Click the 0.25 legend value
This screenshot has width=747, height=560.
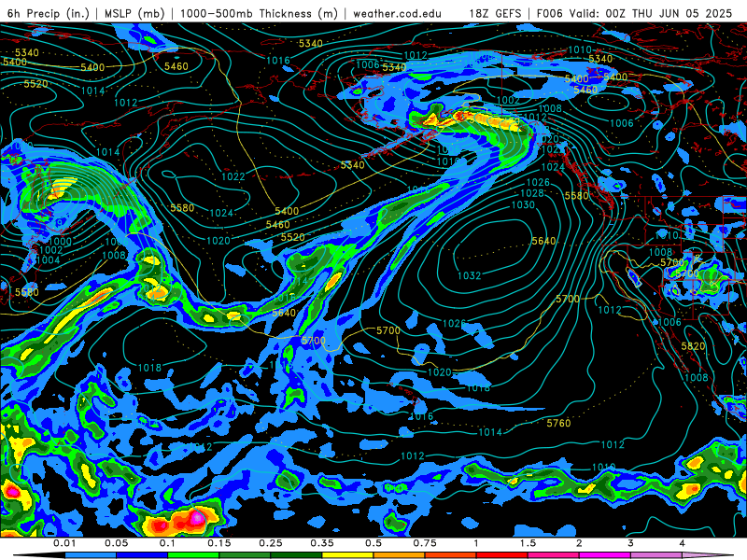(271, 543)
